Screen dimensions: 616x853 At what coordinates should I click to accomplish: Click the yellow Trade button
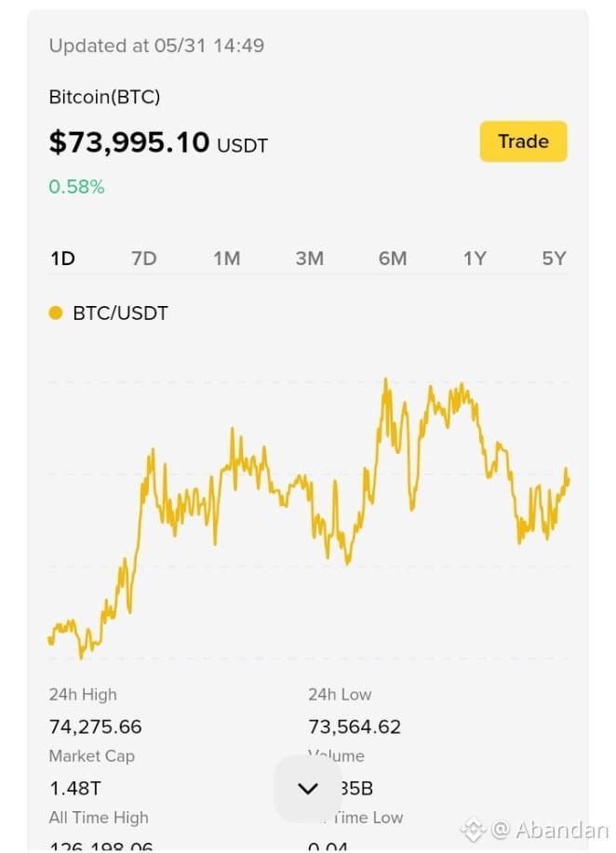pos(523,141)
